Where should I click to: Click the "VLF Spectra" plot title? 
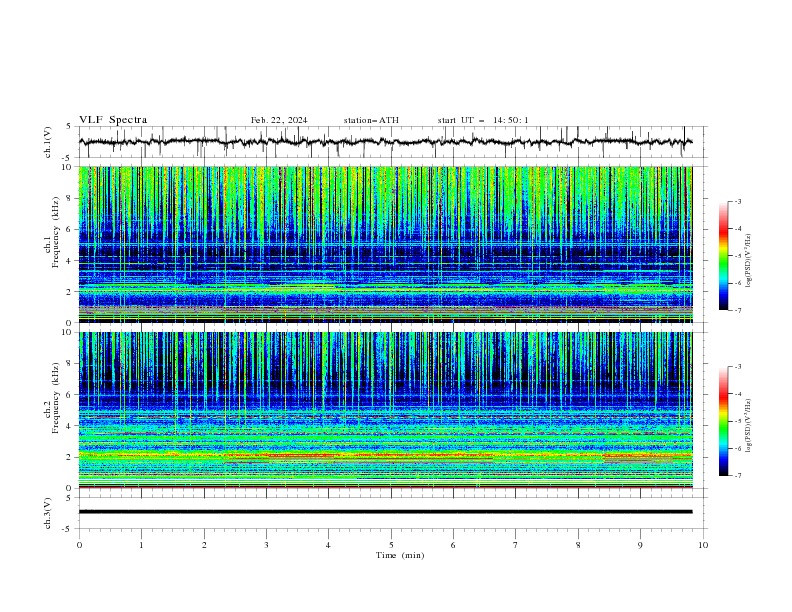tap(113, 120)
